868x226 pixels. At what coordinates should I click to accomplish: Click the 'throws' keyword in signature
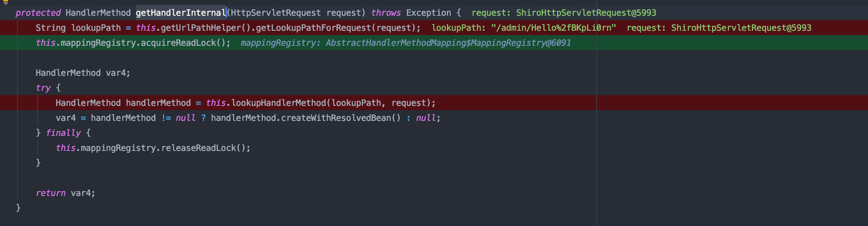coord(386,13)
